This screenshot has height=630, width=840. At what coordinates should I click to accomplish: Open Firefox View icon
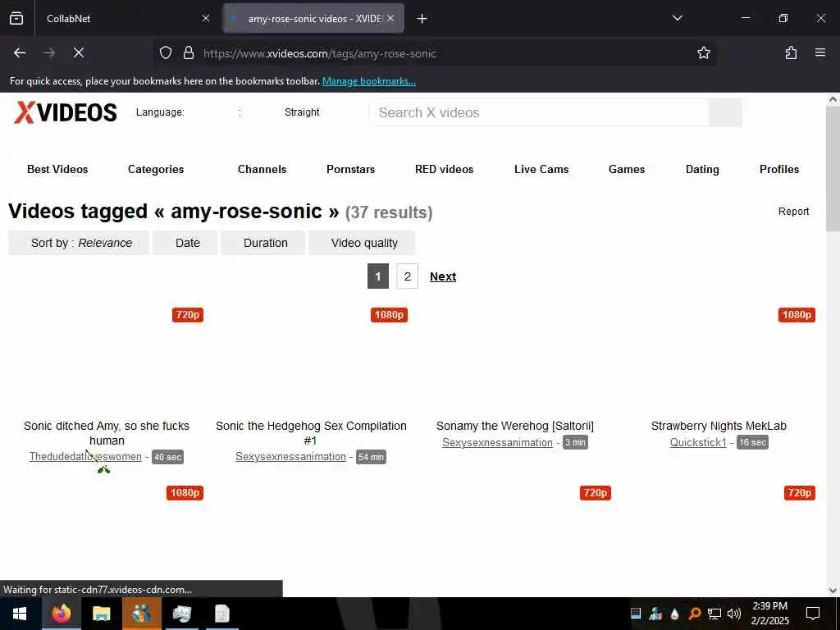[16, 18]
